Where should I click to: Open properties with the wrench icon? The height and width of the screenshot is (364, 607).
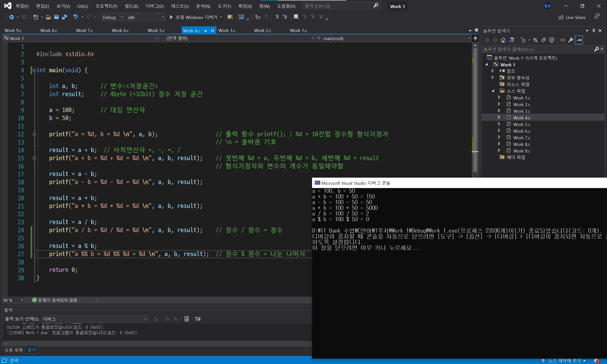coord(571,40)
